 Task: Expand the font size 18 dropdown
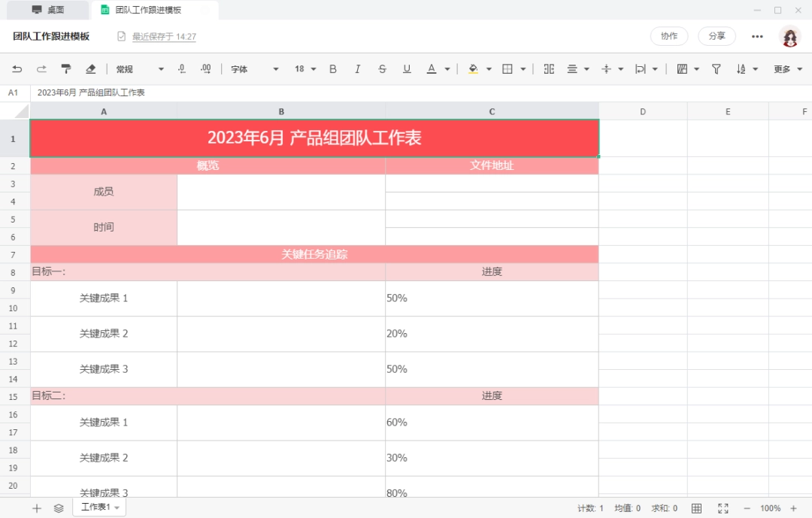310,68
